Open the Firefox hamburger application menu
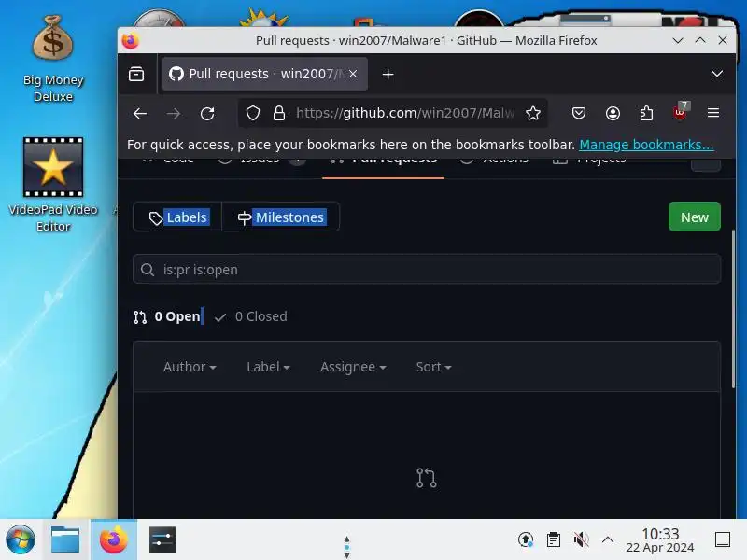 713,113
